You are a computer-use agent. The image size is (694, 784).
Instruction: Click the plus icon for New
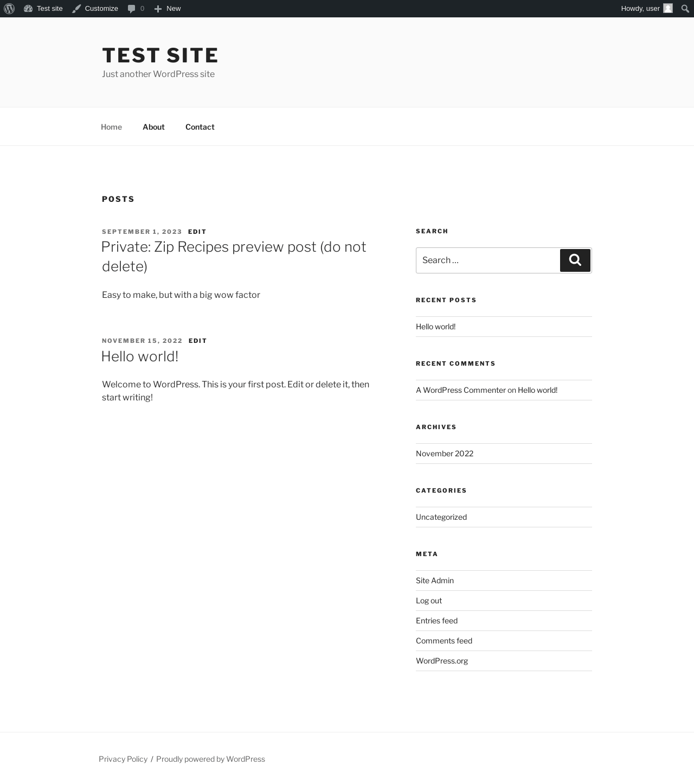(x=158, y=9)
